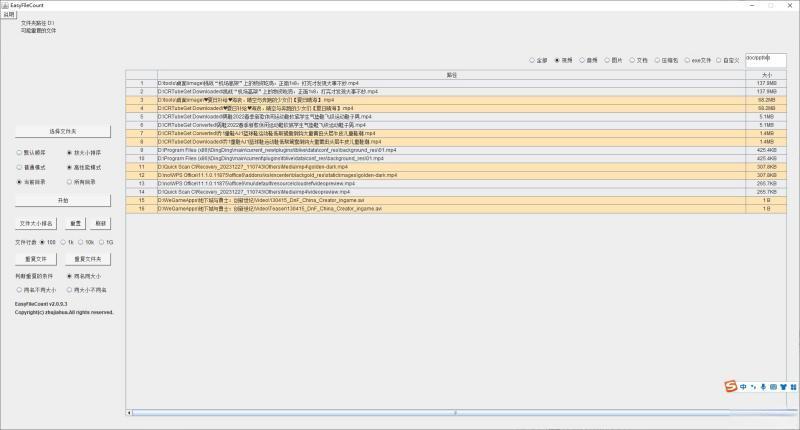Open the 说明 menu in the menu bar
800x430 pixels.
point(9,15)
